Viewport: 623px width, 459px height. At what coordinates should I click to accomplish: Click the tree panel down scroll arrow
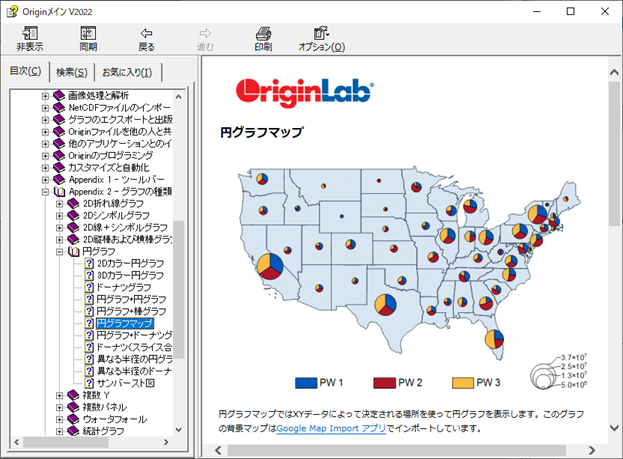[178, 430]
